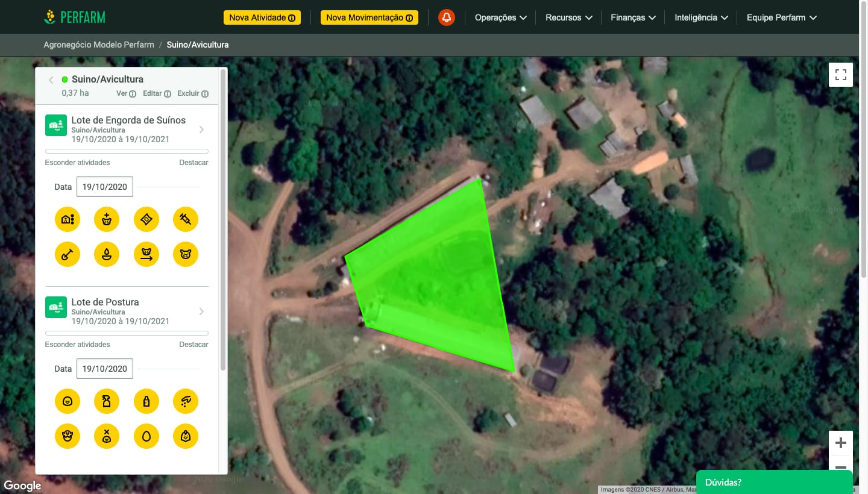Click the Nova Atividade button

pos(262,17)
